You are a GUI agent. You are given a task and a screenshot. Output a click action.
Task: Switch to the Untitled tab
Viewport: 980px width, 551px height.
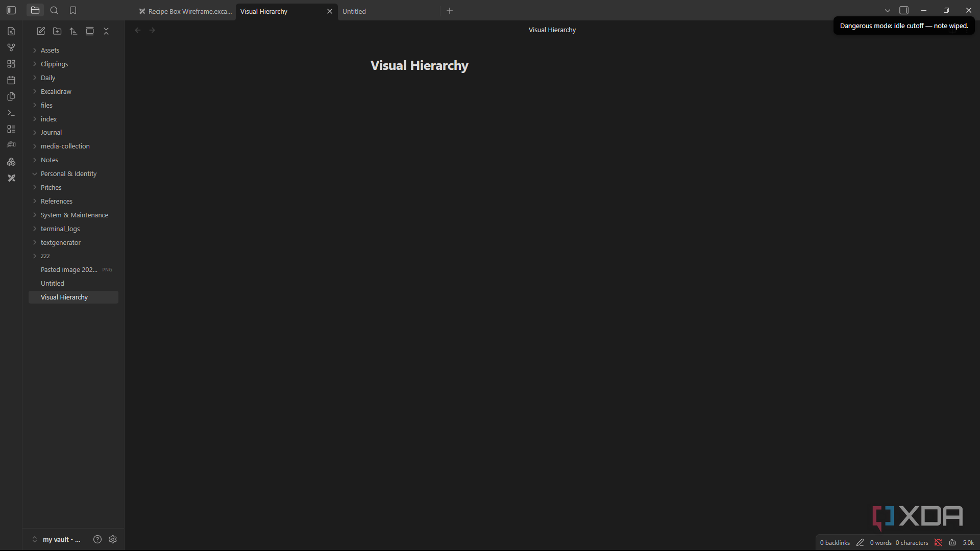coord(388,11)
